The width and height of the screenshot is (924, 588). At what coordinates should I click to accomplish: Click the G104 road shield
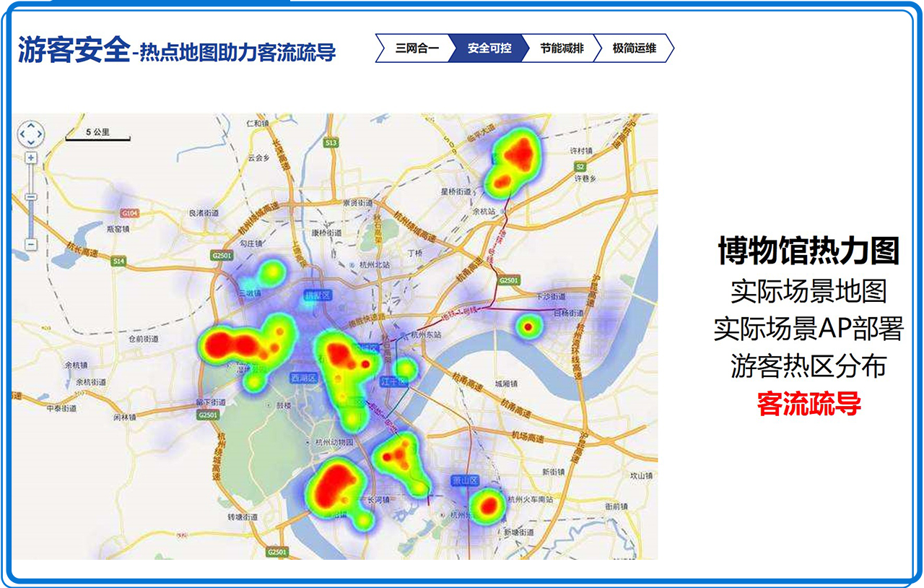pyautogui.click(x=130, y=213)
